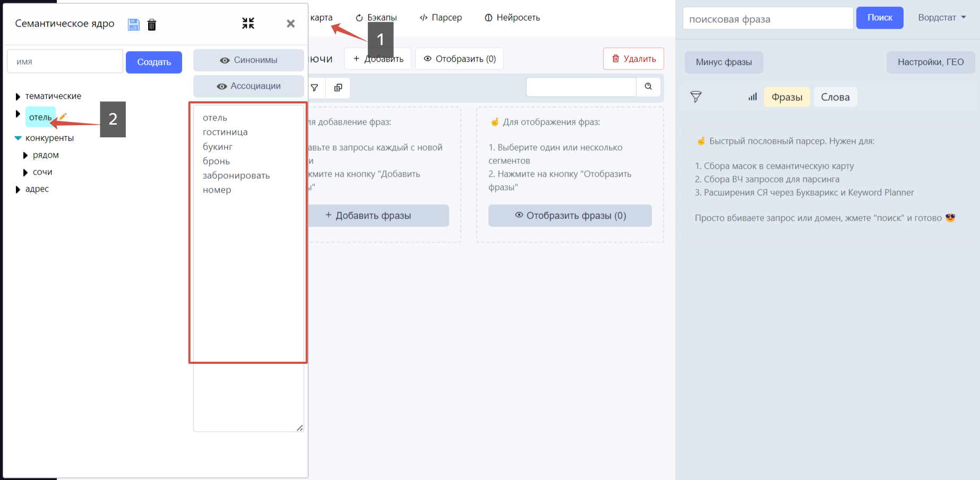Viewport: 980px width, 480px height.
Task: Expand the сочи subnode
Action: point(25,172)
